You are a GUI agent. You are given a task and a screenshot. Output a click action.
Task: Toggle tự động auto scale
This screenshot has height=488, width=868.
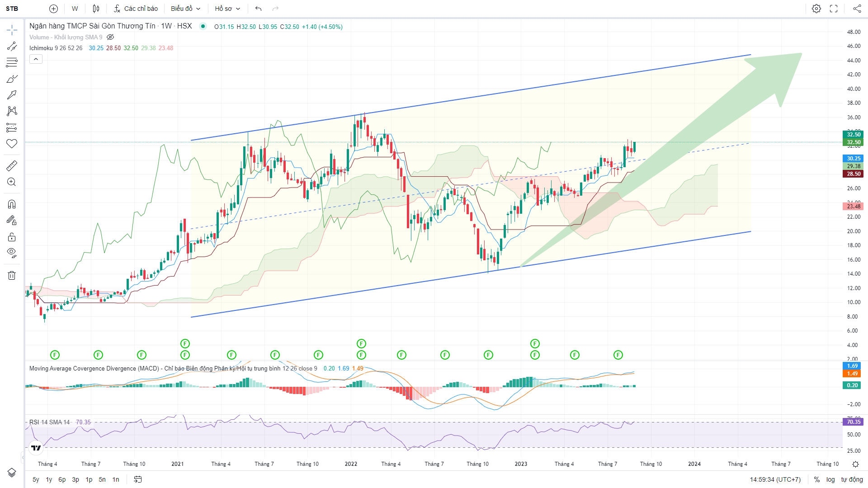[x=852, y=479]
